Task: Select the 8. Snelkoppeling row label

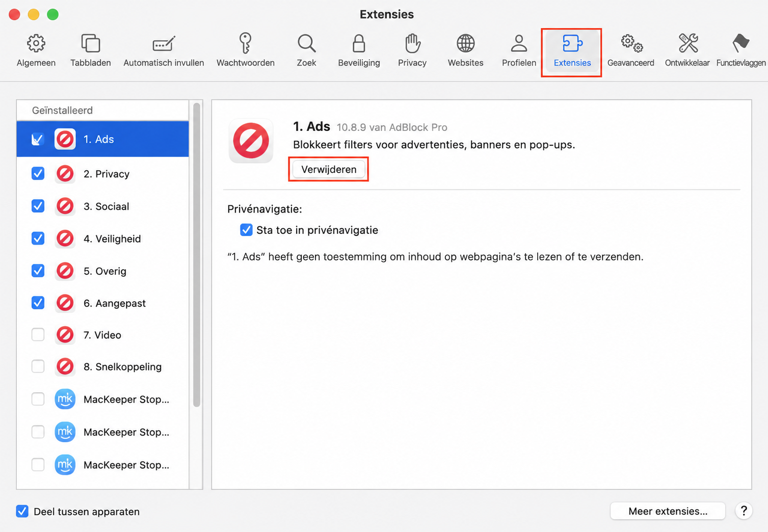Action: tap(122, 366)
